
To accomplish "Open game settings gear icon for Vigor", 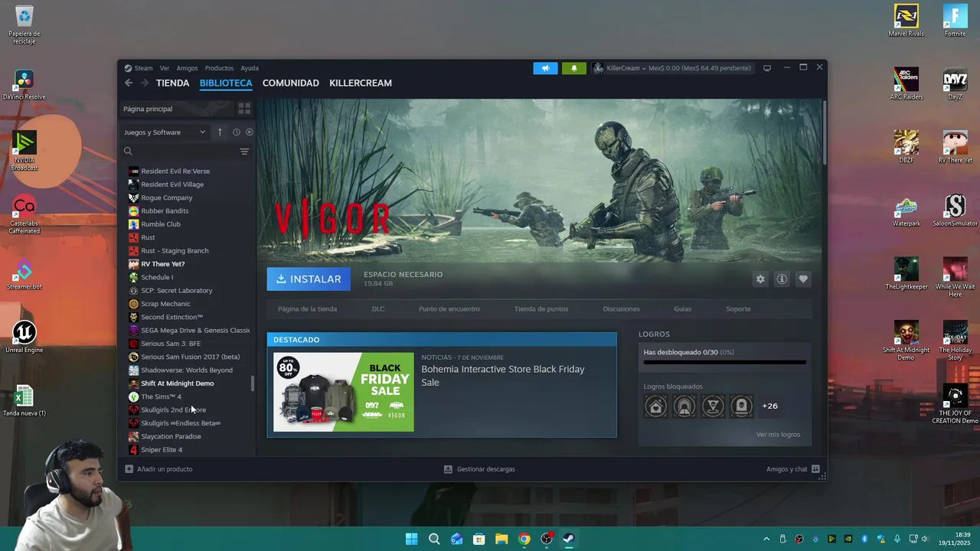I will point(760,279).
